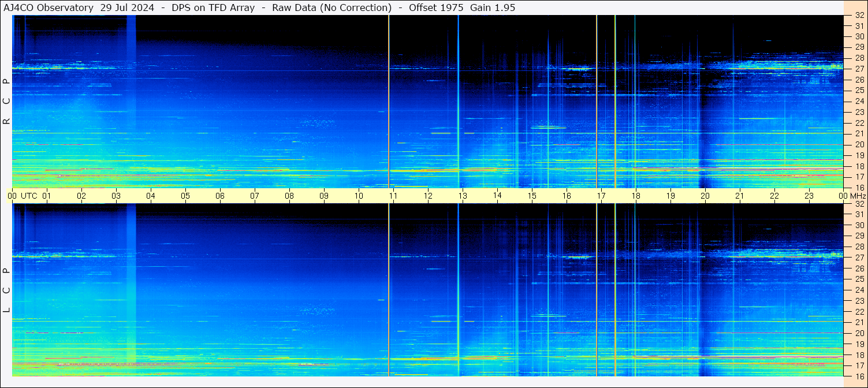
Task: Click the date 29 Jul 2024 in header
Action: pyautogui.click(x=129, y=8)
